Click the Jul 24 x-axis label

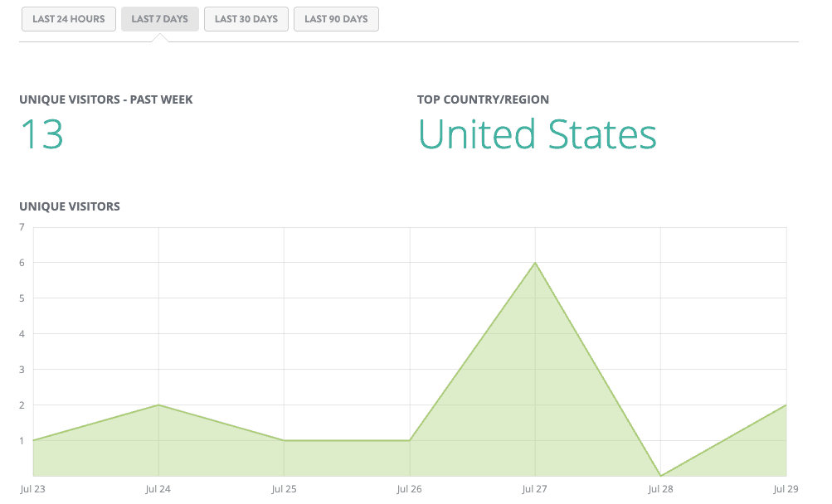pos(158,490)
